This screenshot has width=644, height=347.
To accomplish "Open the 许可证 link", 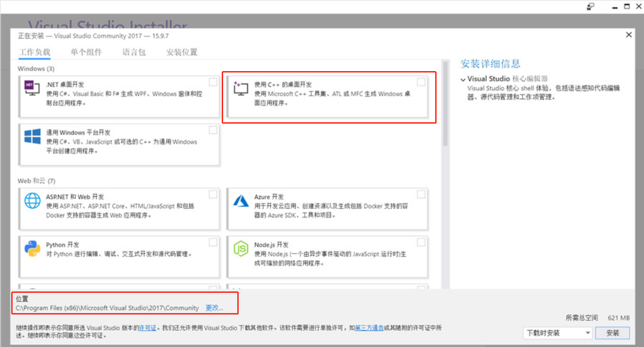I will (x=148, y=328).
